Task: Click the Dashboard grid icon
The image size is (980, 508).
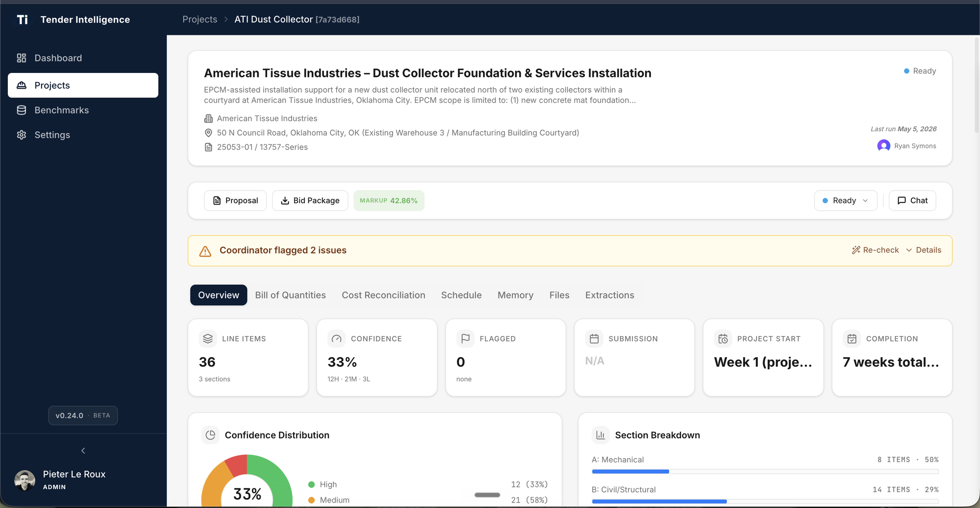Action: coord(22,58)
